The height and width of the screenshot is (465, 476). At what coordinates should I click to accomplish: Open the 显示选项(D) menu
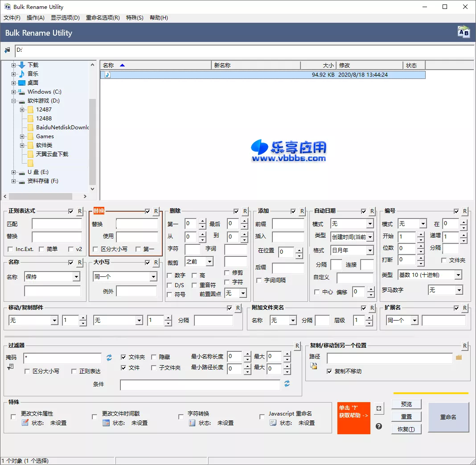pyautogui.click(x=66, y=17)
